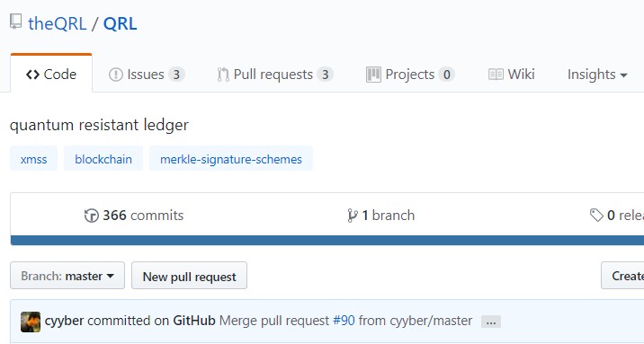Click the Issues exclamation circle icon

coord(116,75)
